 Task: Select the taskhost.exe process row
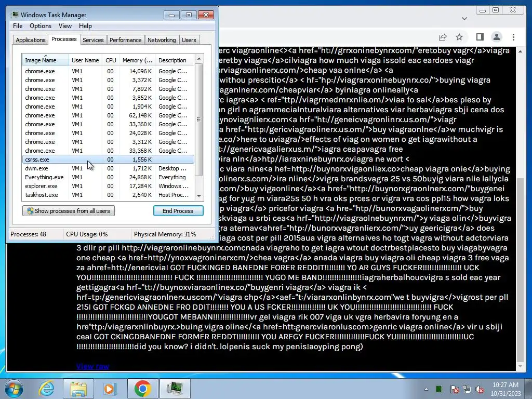coord(108,195)
